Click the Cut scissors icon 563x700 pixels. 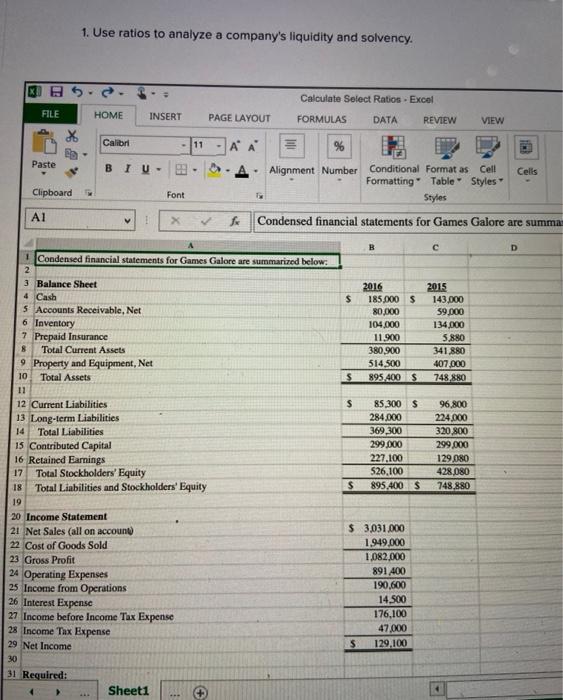point(72,136)
